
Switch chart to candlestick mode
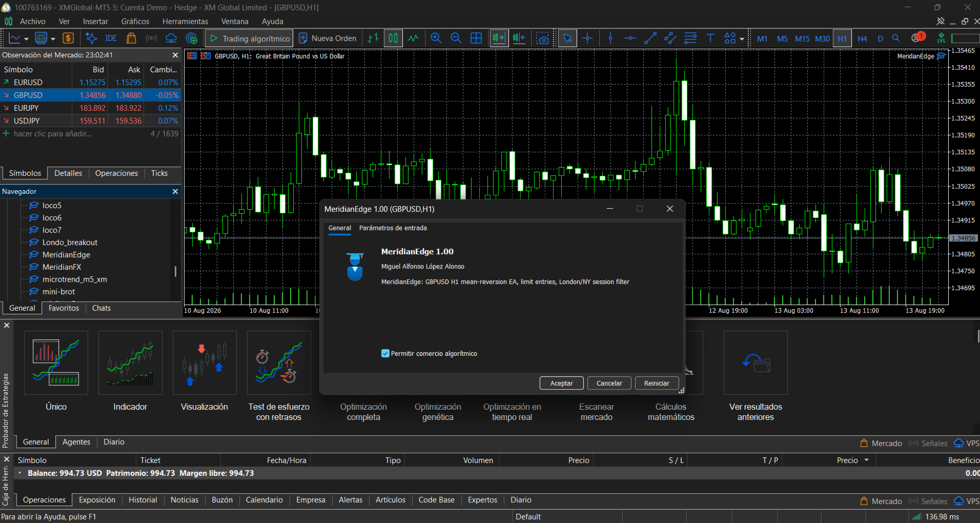pyautogui.click(x=393, y=38)
